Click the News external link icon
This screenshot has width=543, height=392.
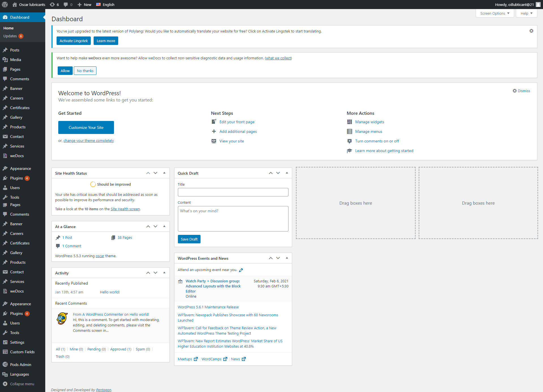click(x=244, y=359)
